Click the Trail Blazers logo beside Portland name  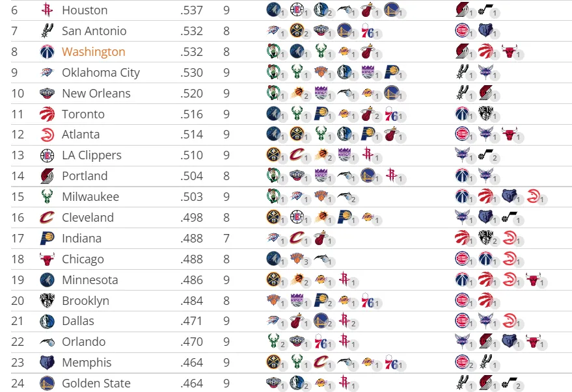[x=47, y=176]
